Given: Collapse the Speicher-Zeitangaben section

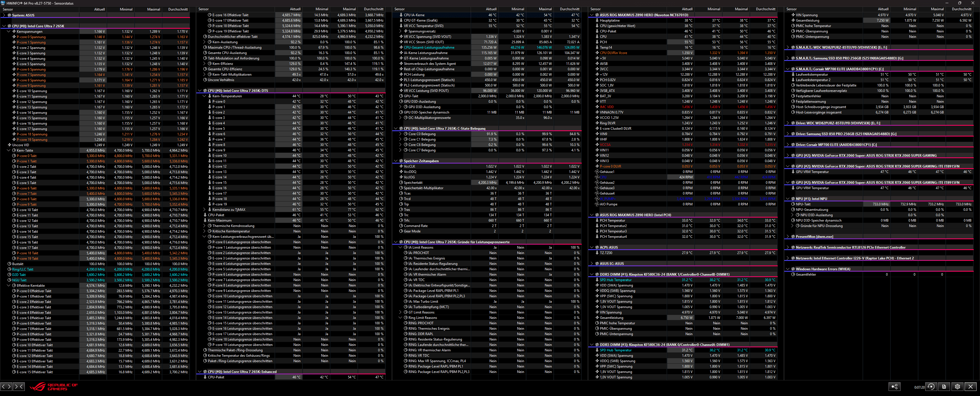Looking at the screenshot, I should pyautogui.click(x=396, y=161).
